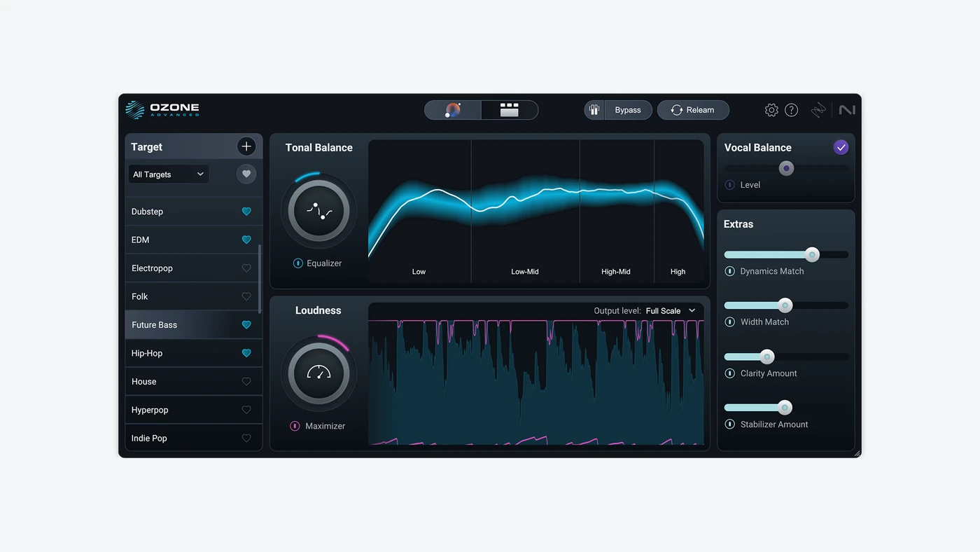Viewport: 980px width, 552px height.
Task: Click the iZotope logo icon in header
Action: 818,110
